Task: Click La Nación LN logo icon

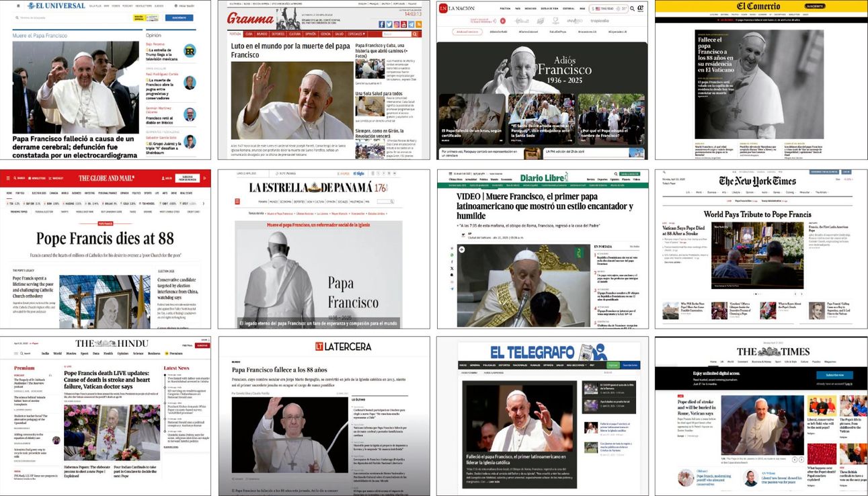Action: (443, 8)
